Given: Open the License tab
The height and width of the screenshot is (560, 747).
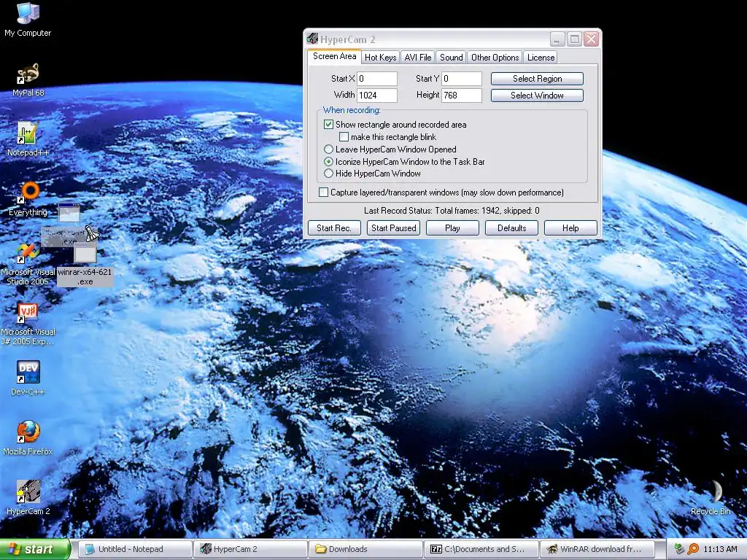Looking at the screenshot, I should (541, 58).
